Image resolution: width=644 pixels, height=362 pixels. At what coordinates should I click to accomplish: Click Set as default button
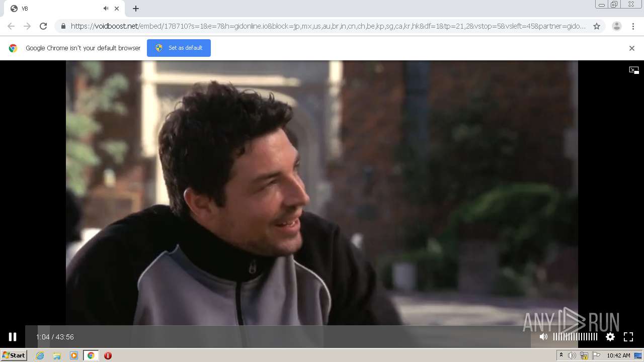tap(179, 48)
